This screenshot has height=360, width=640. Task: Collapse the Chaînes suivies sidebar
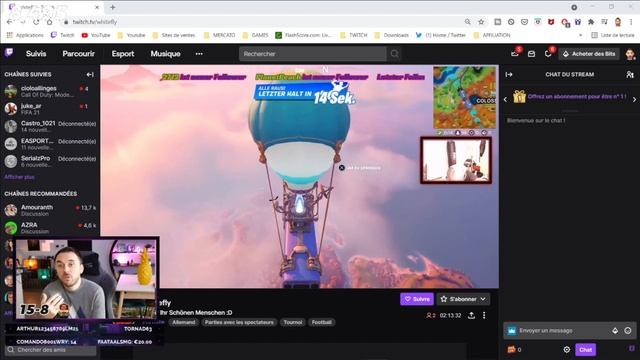(x=90, y=74)
